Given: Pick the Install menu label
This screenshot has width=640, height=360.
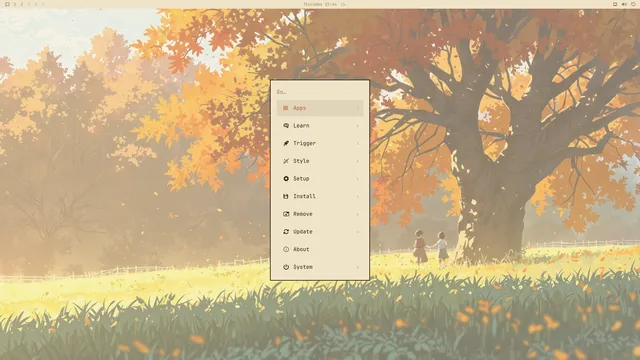Looking at the screenshot, I should (x=304, y=196).
